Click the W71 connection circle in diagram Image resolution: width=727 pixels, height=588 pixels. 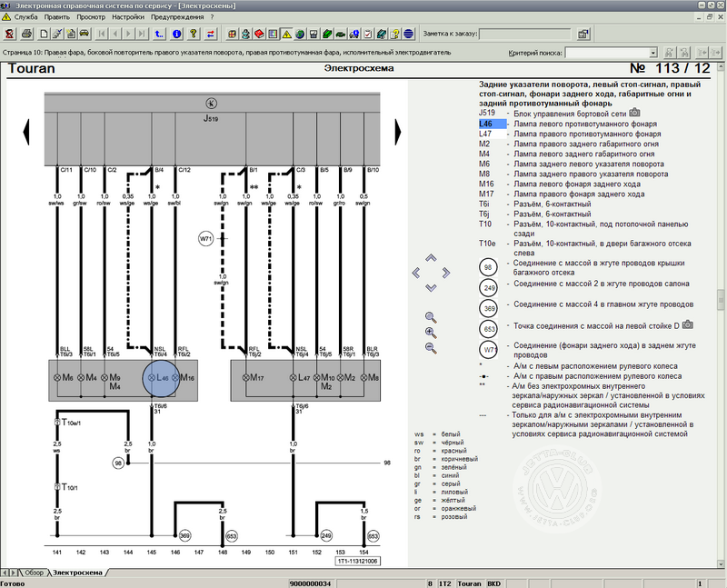(205, 239)
